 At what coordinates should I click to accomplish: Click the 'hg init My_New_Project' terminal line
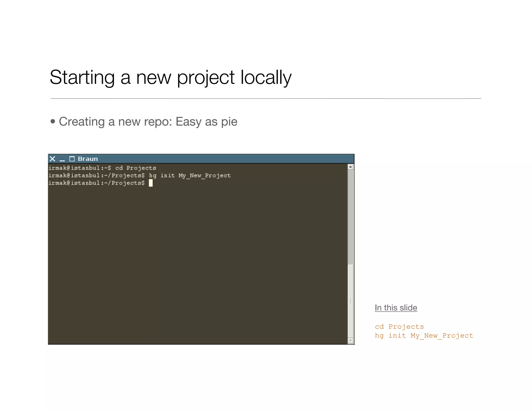tap(139, 176)
